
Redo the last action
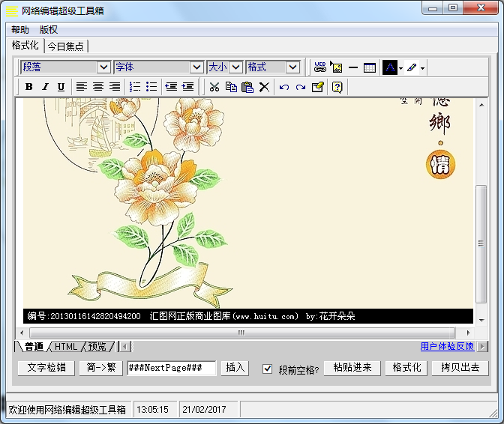pyautogui.click(x=301, y=87)
